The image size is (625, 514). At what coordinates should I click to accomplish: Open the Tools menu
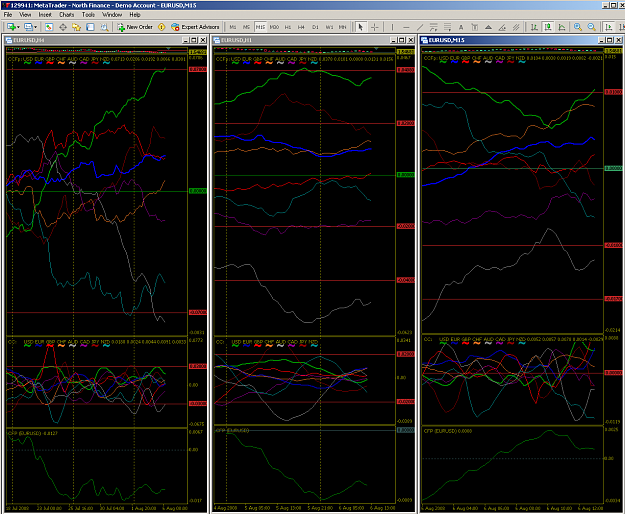coord(88,15)
